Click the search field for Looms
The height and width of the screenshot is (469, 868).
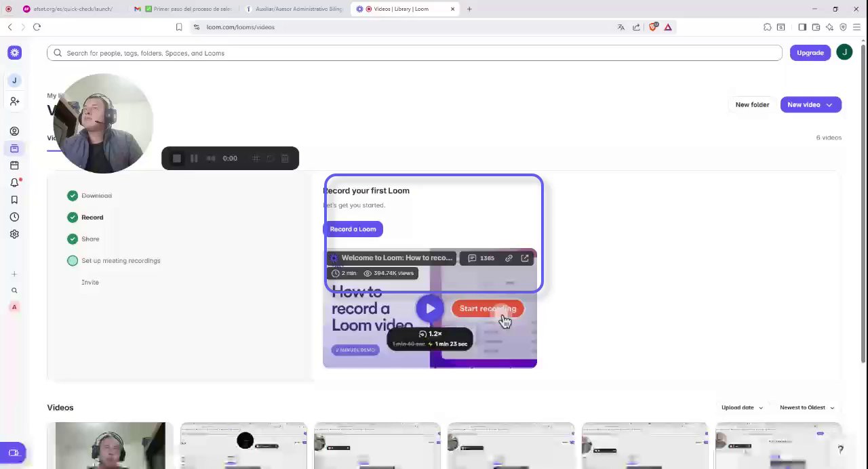pos(414,53)
